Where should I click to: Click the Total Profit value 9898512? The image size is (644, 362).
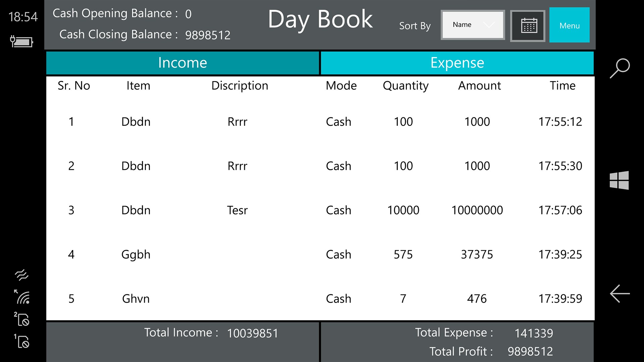tap(530, 351)
